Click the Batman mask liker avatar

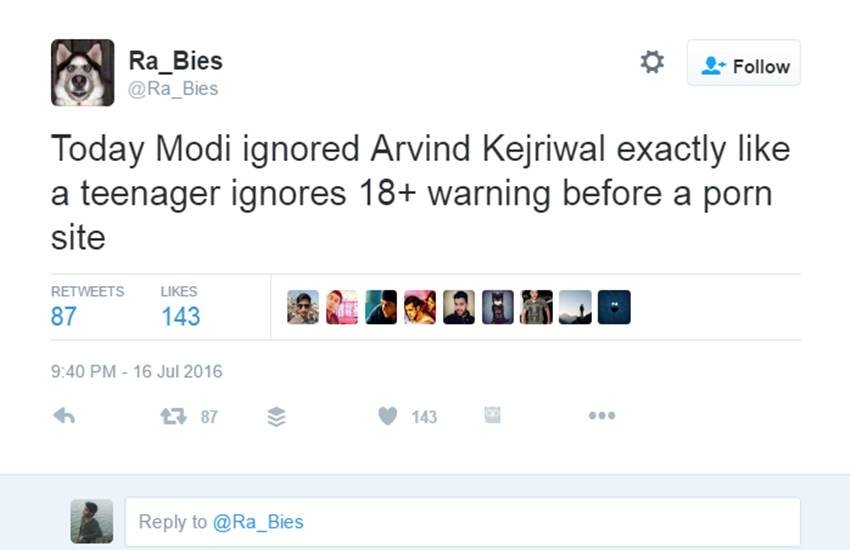pos(498,307)
